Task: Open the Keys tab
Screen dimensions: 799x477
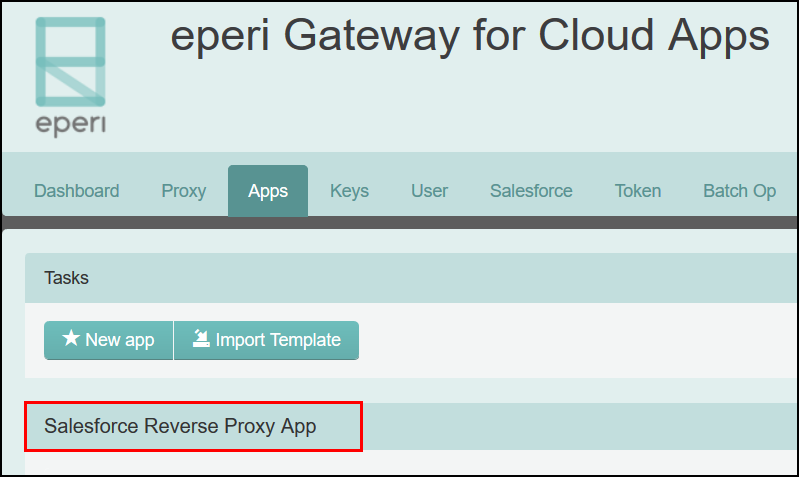Action: click(349, 191)
